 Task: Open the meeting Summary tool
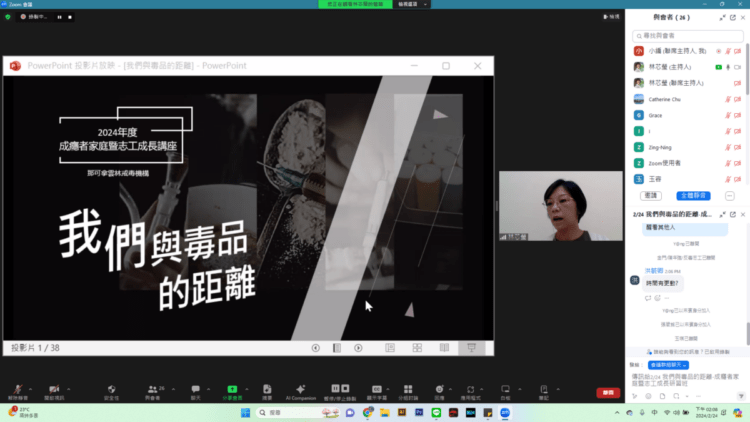267,391
